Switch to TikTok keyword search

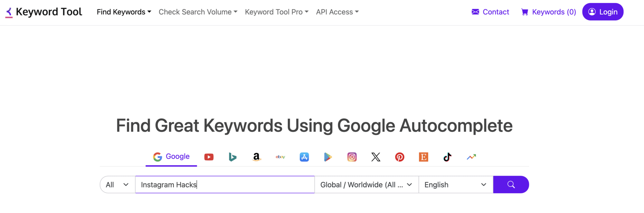pyautogui.click(x=447, y=157)
